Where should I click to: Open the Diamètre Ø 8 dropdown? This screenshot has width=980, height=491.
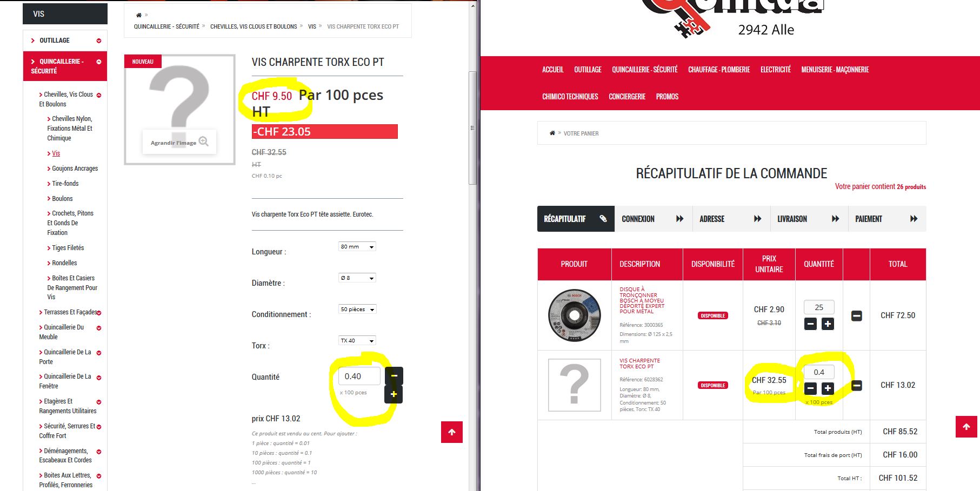tap(357, 278)
